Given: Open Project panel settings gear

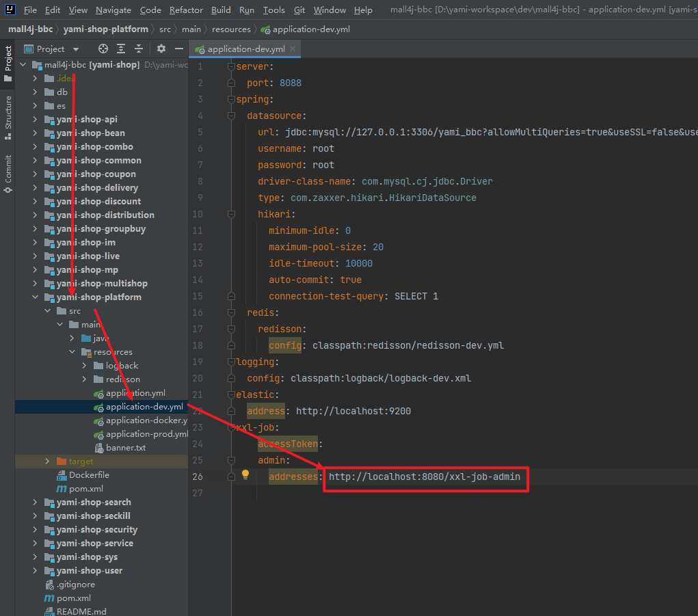Looking at the screenshot, I should click(161, 49).
